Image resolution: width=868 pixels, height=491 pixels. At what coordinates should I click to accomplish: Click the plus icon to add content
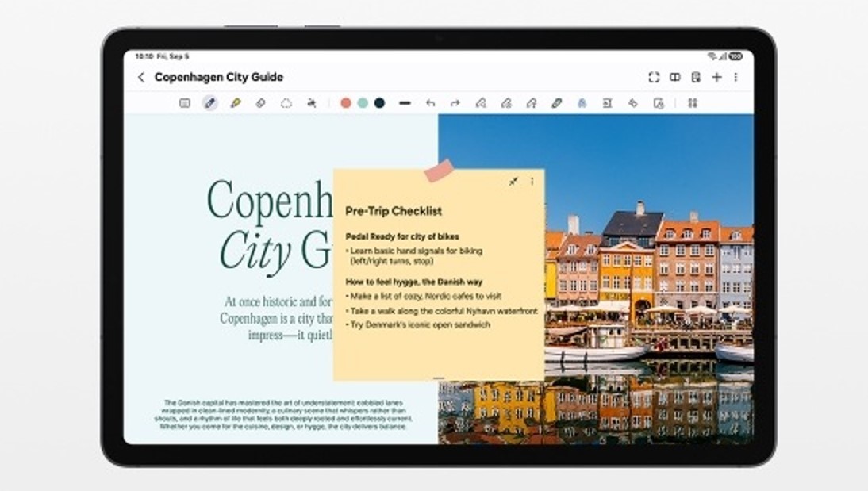pyautogui.click(x=716, y=77)
